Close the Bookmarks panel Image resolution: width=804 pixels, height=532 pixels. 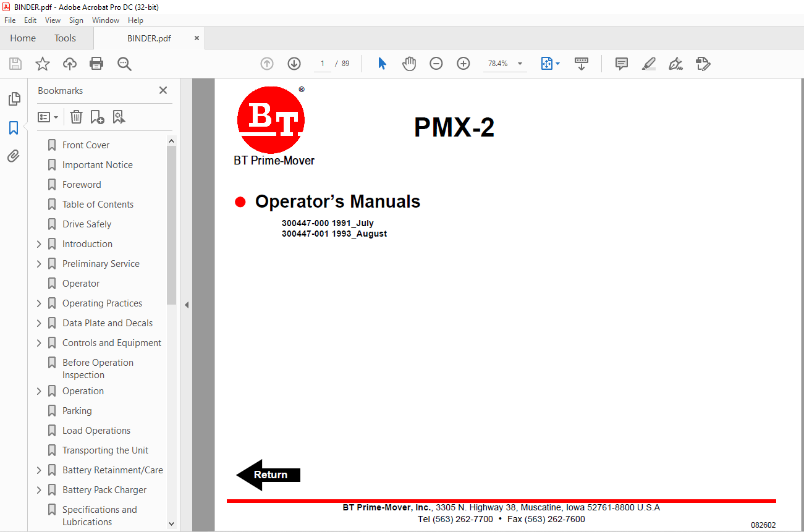(163, 90)
